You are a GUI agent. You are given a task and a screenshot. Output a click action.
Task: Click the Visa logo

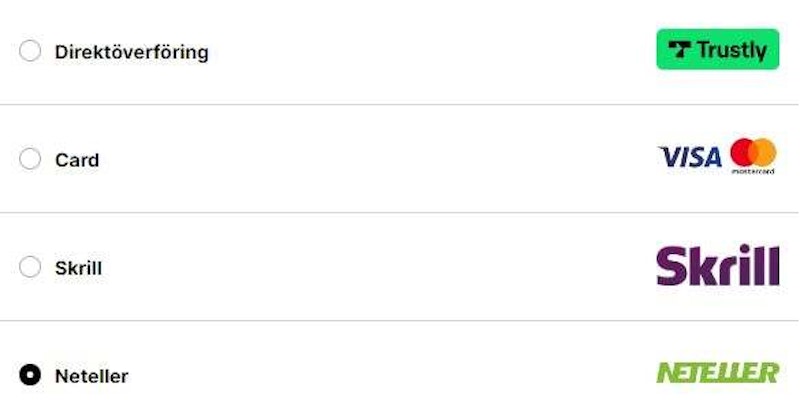point(690,157)
